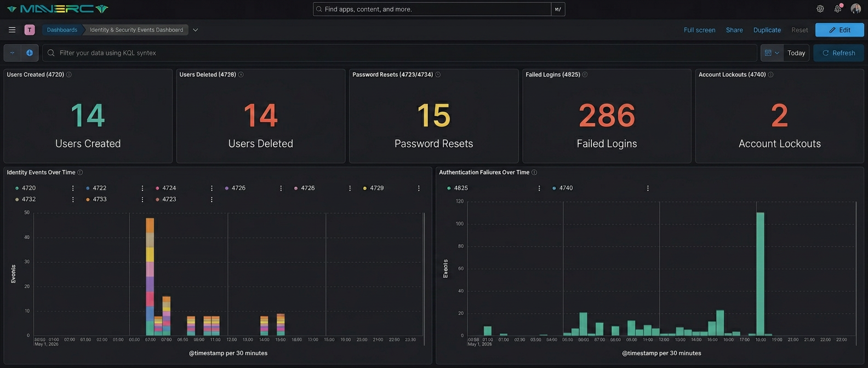Click the Users Created metric label
Image resolution: width=868 pixels, height=368 pixels.
(88, 143)
